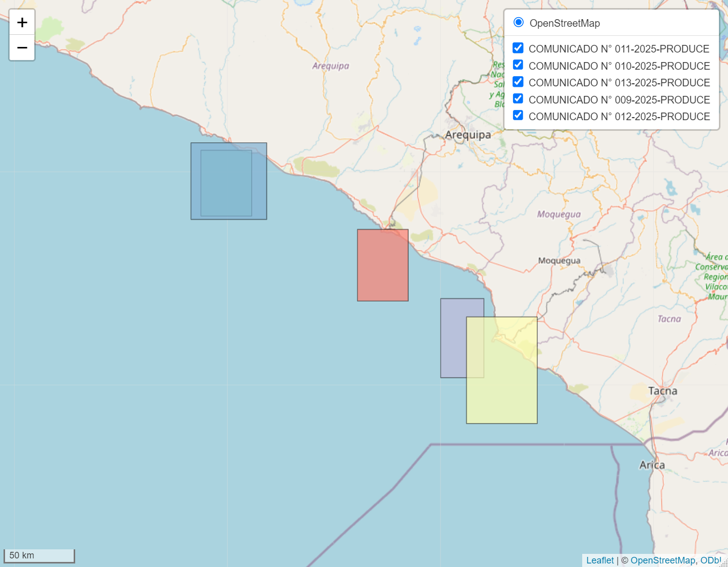
Task: Toggle COMUNICADO N° 012-2025-PRODUCE visibility
Action: (x=518, y=115)
